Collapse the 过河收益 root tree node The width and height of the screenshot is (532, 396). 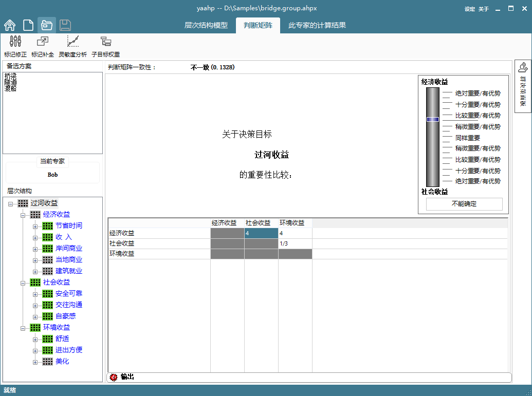pyautogui.click(x=10, y=204)
